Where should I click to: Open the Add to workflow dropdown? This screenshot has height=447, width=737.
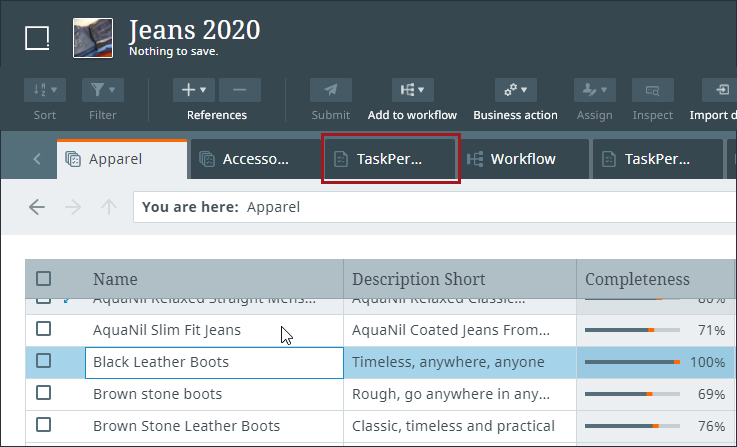tap(412, 90)
